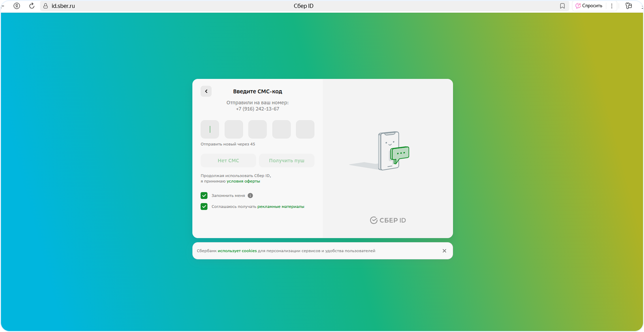Open the условия оферты link

click(243, 181)
